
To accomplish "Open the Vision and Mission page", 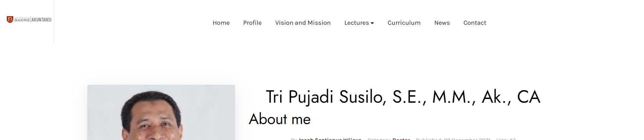I will [303, 23].
